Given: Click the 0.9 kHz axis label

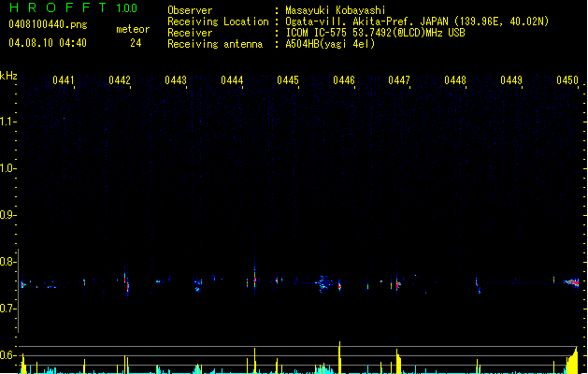Looking at the screenshot, I should pos(7,215).
